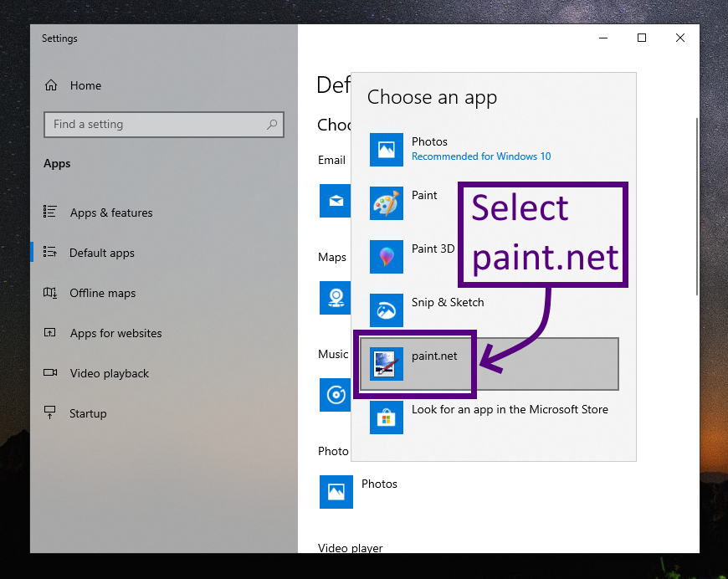This screenshot has height=579, width=728.
Task: Open Home in Settings sidebar
Action: (x=164, y=85)
